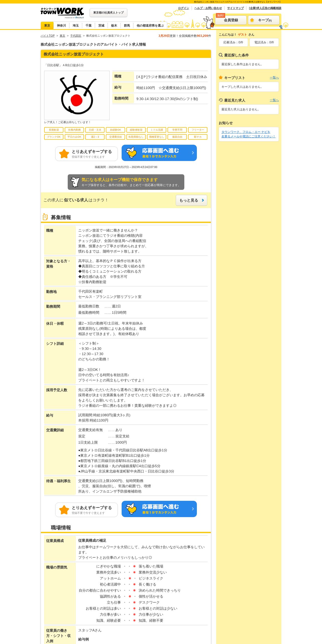Click the rabbit mascot in header
322x644 pixels.
coord(209,23)
